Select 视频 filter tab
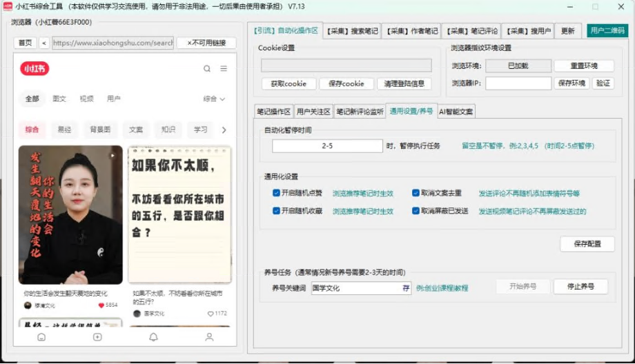This screenshot has width=635, height=364. [x=86, y=99]
